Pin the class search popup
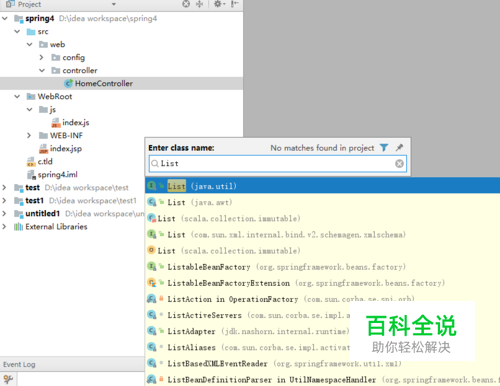The width and height of the screenshot is (500, 386). coord(399,148)
